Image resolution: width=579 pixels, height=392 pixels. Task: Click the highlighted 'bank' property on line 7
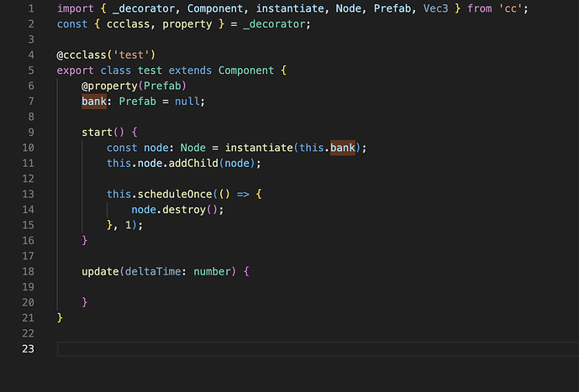(94, 102)
